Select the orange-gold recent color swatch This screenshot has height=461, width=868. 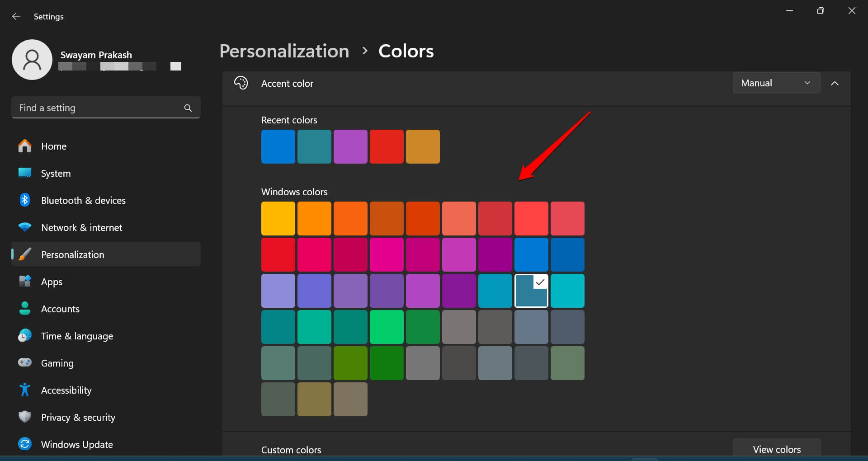tap(423, 146)
